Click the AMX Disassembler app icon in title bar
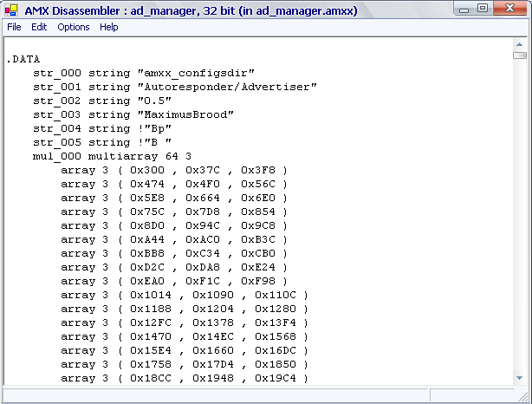532x404 pixels. pyautogui.click(x=11, y=10)
